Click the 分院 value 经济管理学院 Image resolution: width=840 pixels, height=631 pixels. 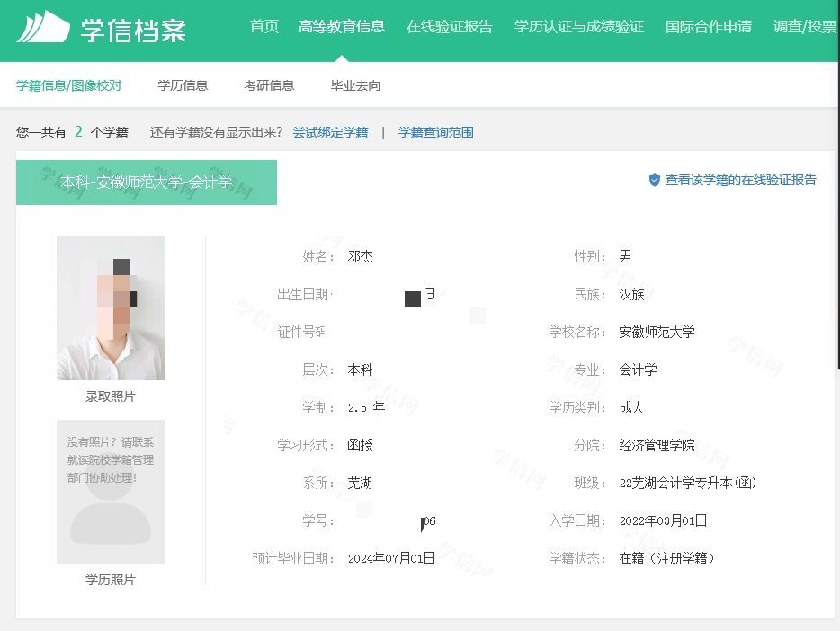point(657,445)
